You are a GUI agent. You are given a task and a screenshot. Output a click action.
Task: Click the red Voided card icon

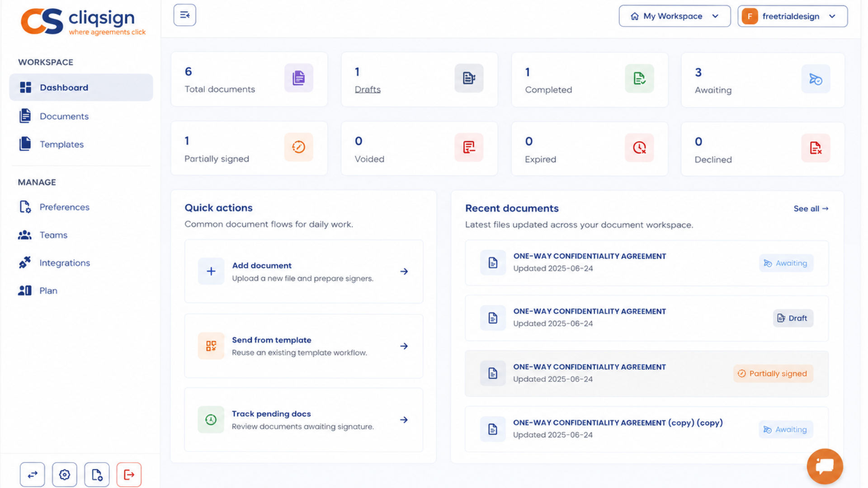point(469,147)
